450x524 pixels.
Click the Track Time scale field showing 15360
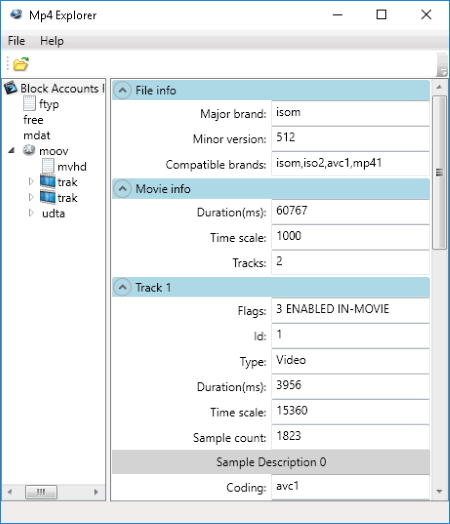pos(350,412)
